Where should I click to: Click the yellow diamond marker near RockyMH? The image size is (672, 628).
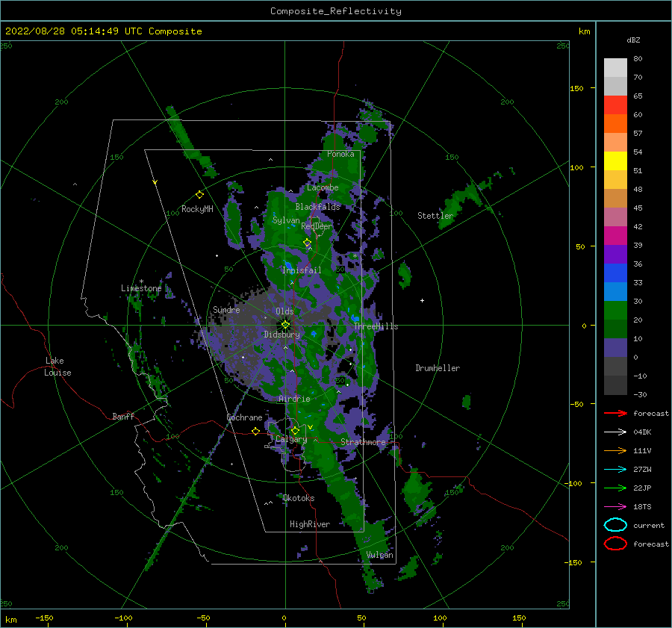pos(199,195)
